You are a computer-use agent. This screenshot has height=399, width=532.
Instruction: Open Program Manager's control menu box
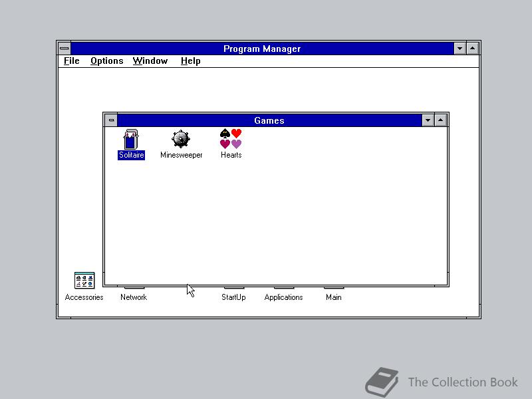coord(64,49)
